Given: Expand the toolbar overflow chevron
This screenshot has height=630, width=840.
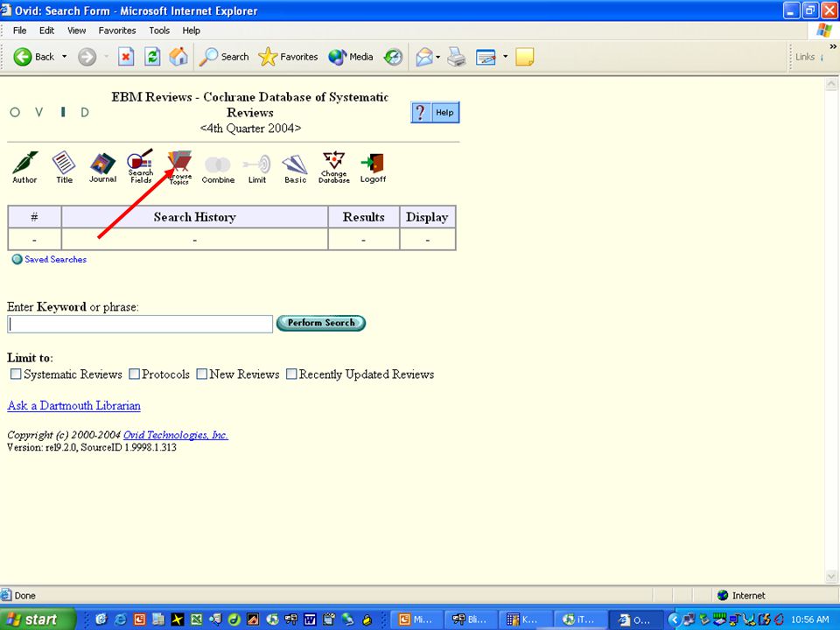Looking at the screenshot, I should 832,47.
